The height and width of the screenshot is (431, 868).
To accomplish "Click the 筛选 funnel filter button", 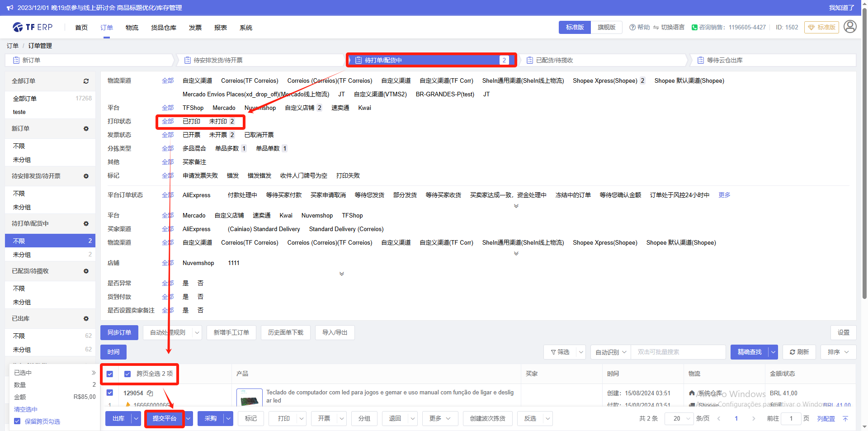I will [560, 352].
